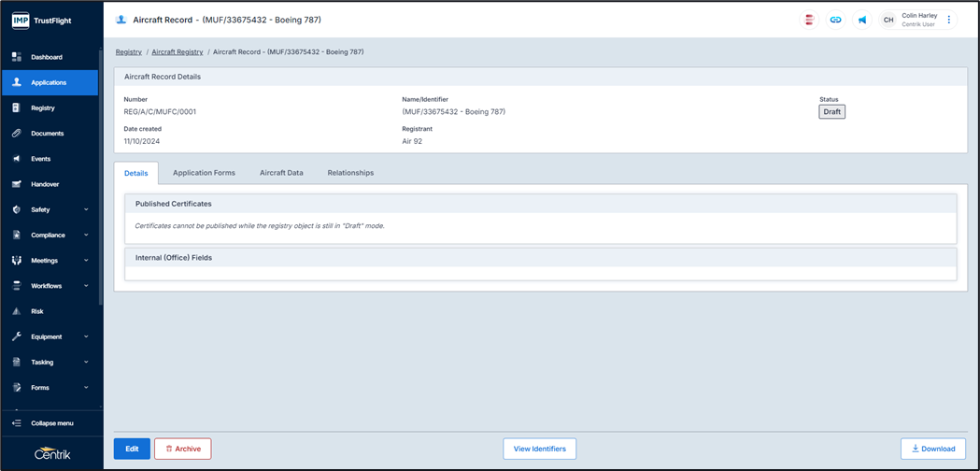Click the Dashboard icon in sidebar

tap(17, 57)
